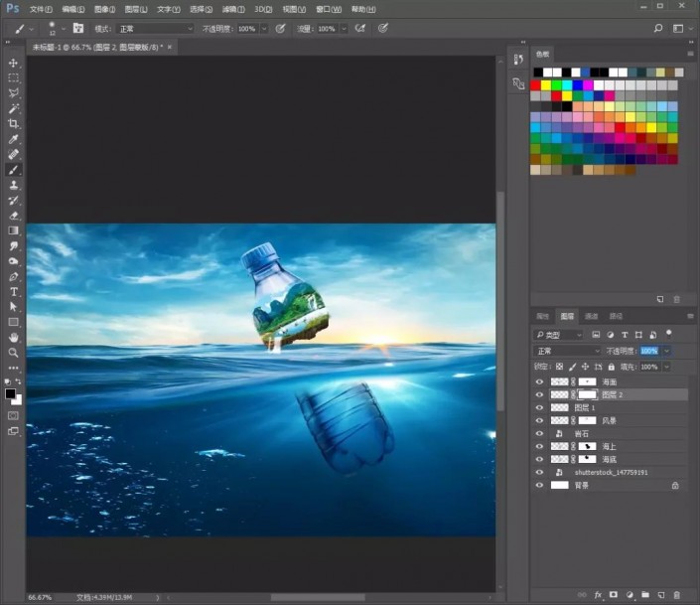Select the Move tool
The height and width of the screenshot is (605, 700).
[13, 63]
